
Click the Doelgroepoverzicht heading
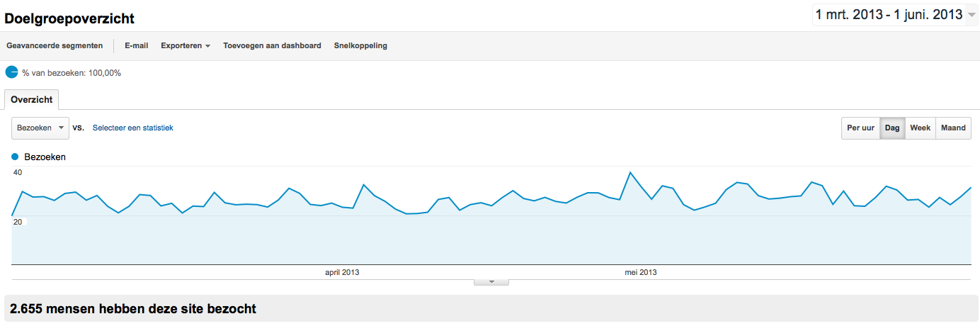pos(69,18)
